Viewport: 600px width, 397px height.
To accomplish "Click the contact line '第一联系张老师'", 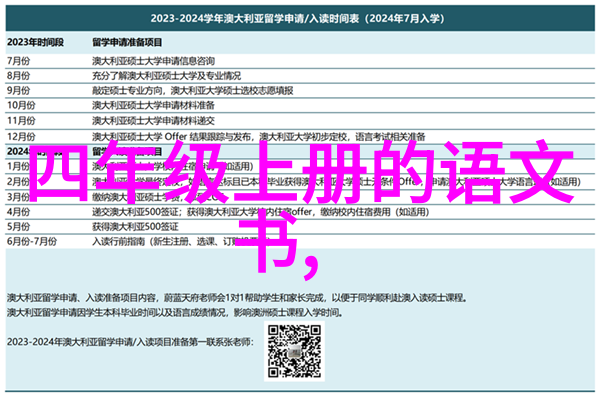I will coord(130,341).
